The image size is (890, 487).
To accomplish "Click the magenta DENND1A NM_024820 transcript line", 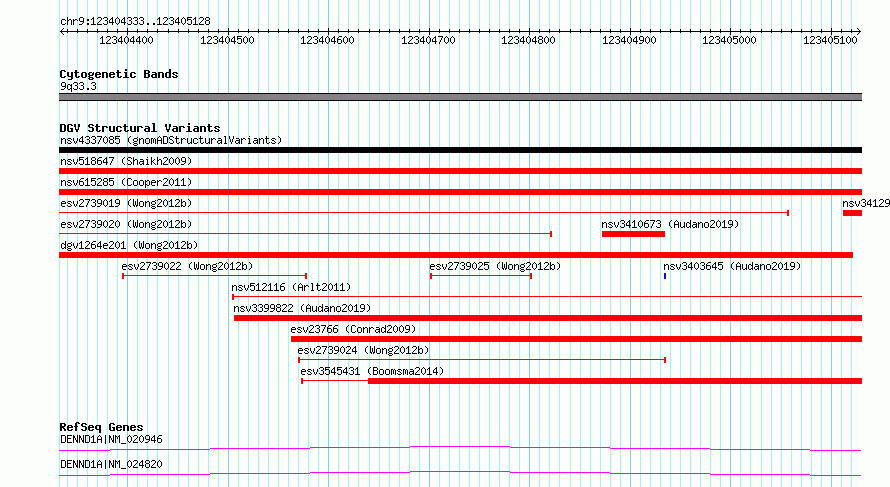I will click(460, 474).
